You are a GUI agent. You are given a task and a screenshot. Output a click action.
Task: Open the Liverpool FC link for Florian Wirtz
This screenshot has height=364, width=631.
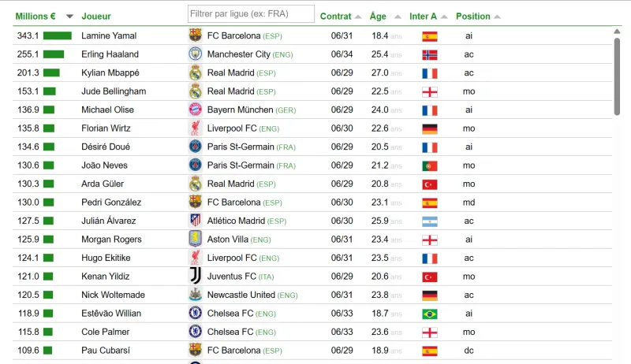[232, 128]
